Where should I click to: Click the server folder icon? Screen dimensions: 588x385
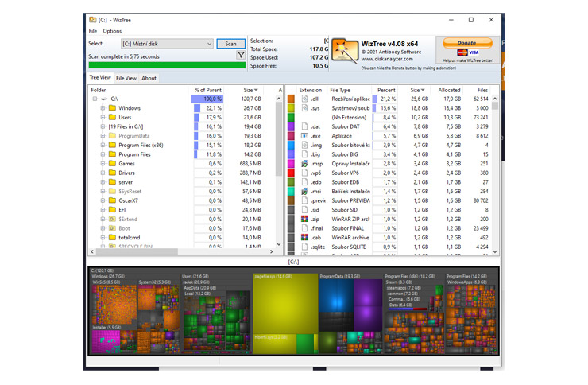pyautogui.click(x=112, y=182)
